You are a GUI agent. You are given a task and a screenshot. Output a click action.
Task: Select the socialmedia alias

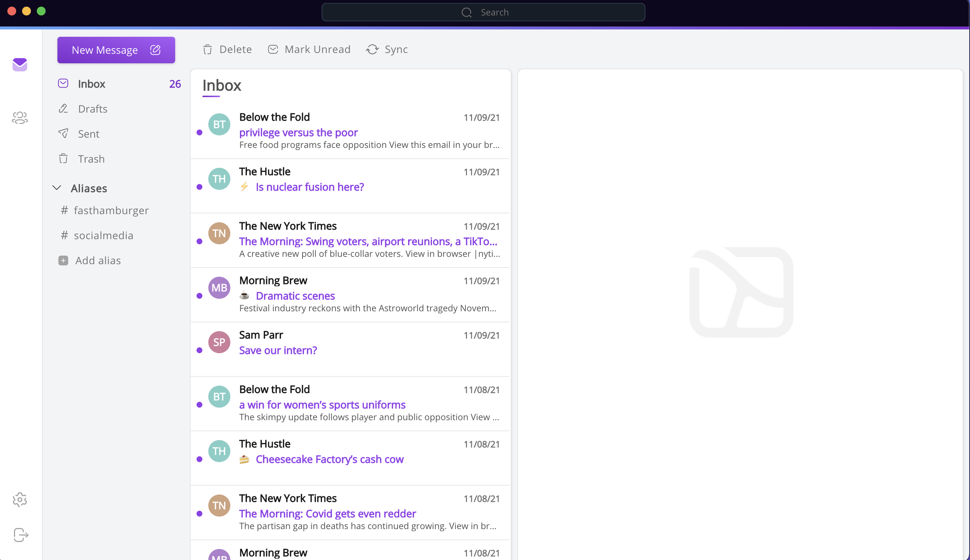[103, 235]
